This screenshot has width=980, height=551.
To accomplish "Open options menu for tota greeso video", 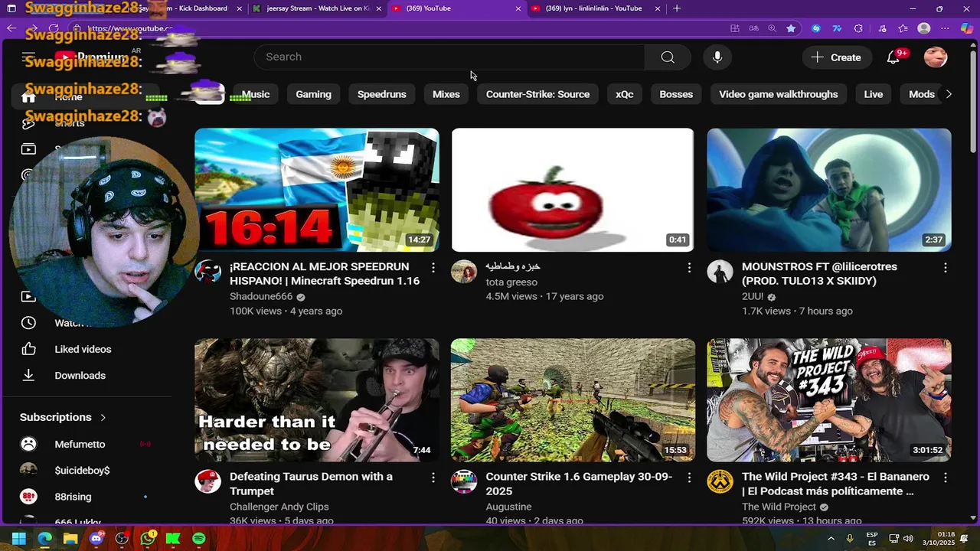I will point(689,267).
